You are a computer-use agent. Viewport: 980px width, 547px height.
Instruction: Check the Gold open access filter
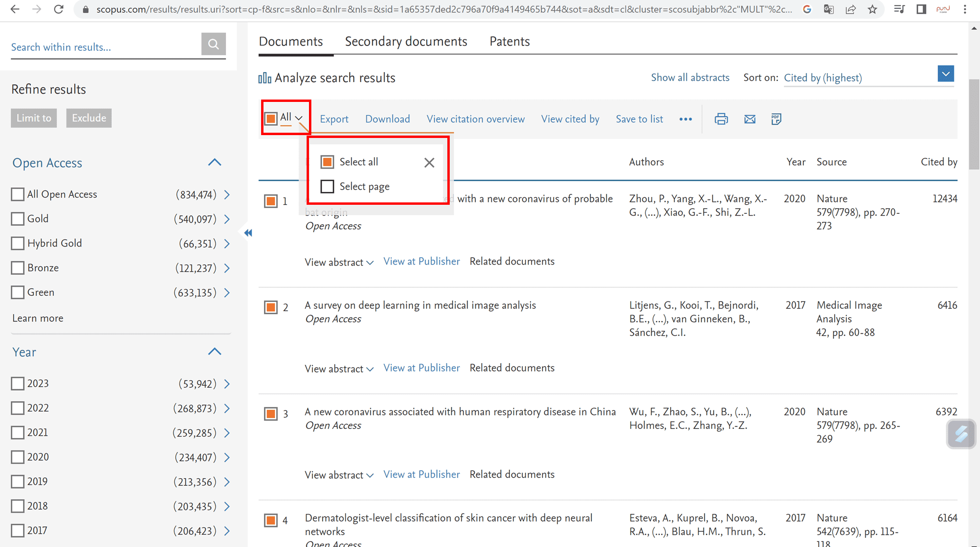pos(18,219)
